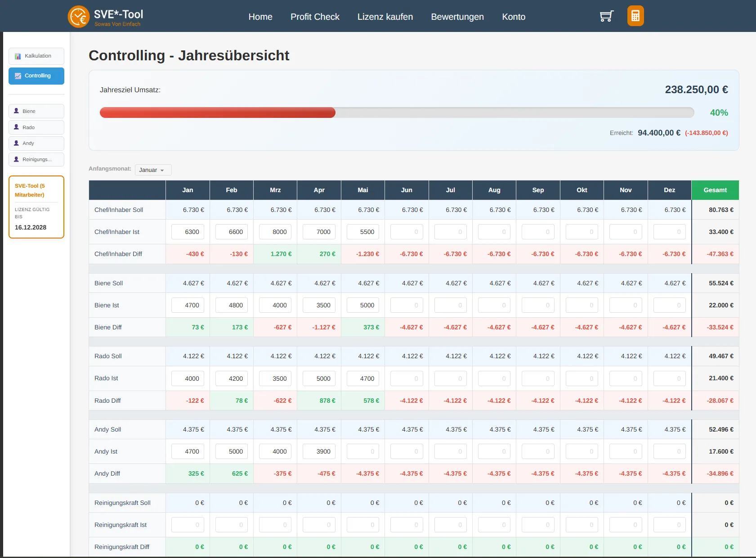Select the Reinigungs... employee person icon
Image resolution: width=756 pixels, height=558 pixels.
[17, 159]
